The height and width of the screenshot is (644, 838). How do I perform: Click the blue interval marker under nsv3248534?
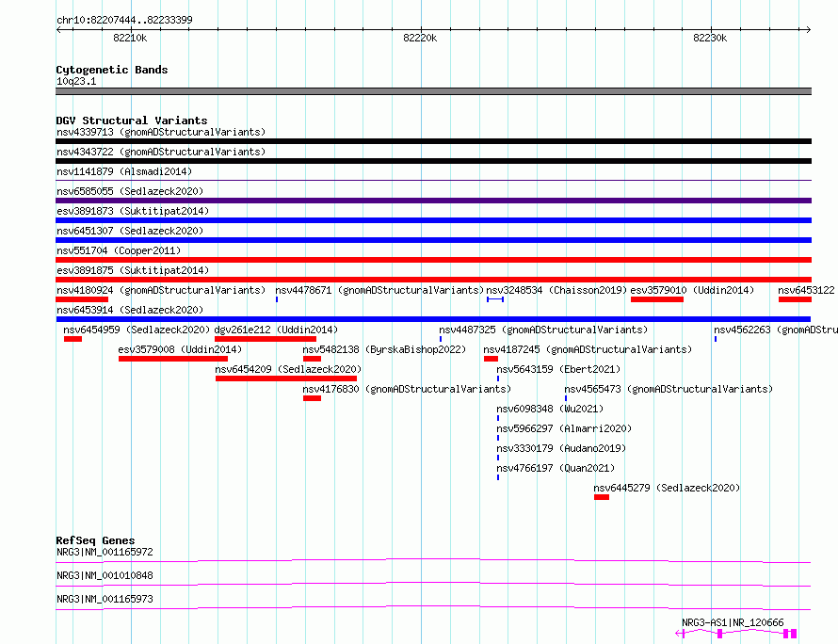[x=495, y=299]
